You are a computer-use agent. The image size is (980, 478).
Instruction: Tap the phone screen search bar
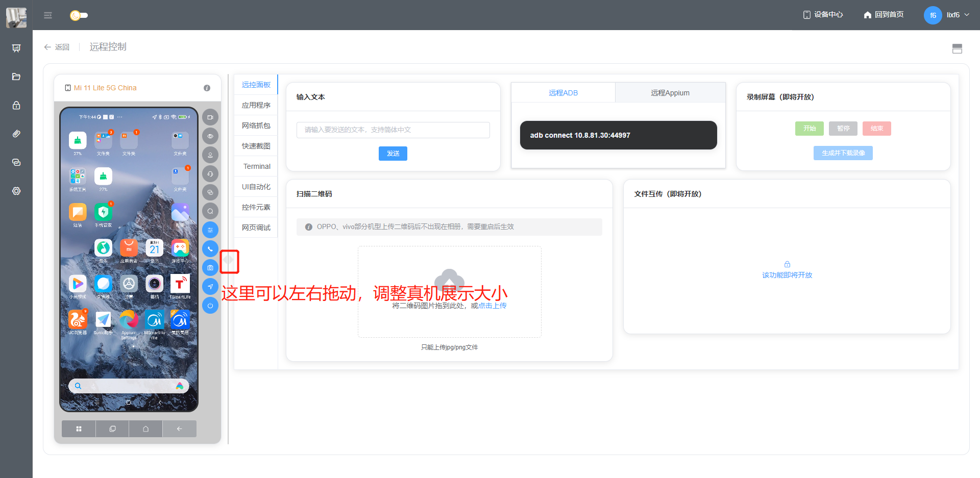[129, 386]
